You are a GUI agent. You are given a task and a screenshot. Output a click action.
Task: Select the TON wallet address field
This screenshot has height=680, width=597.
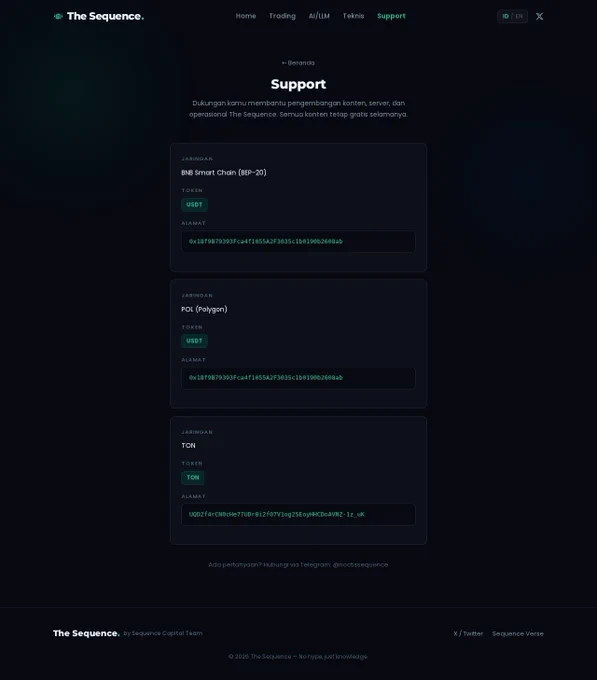click(298, 514)
